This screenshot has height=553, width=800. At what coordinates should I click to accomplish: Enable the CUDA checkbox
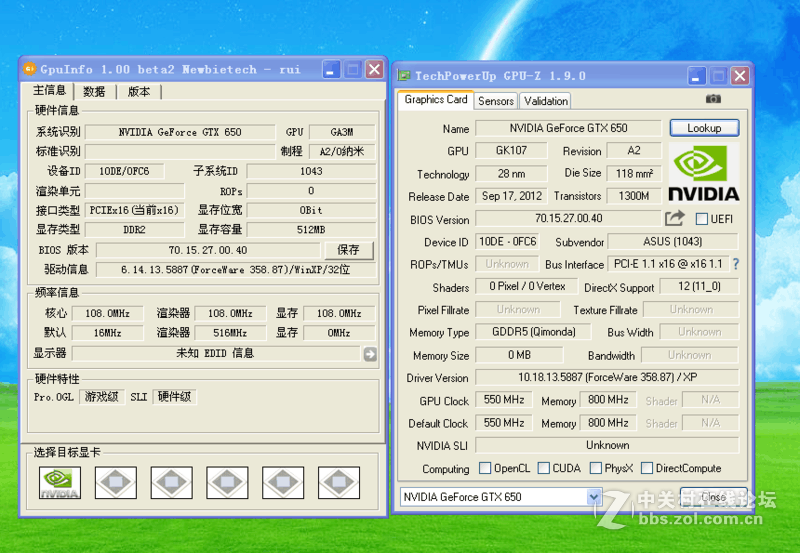(544, 468)
